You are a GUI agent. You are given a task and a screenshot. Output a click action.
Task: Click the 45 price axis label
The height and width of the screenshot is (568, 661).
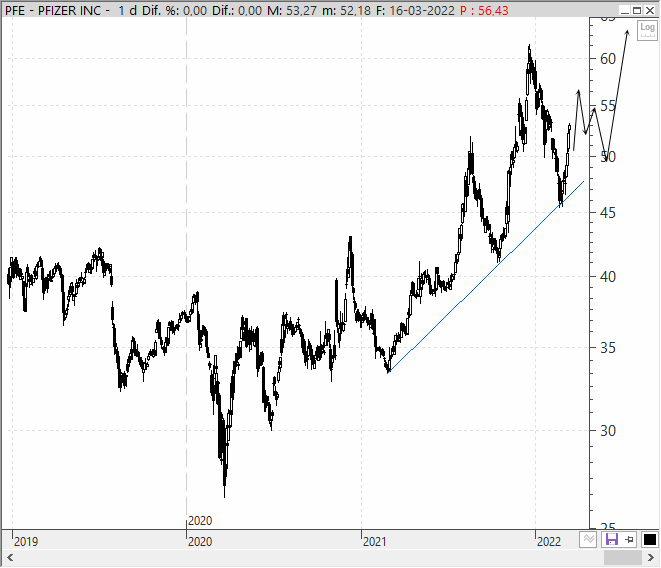(x=608, y=213)
